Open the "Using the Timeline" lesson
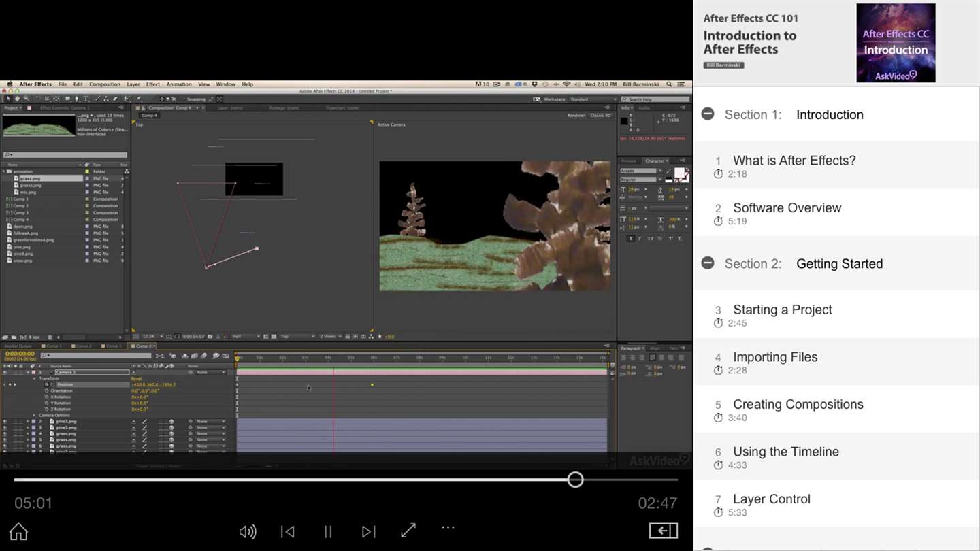 (785, 452)
